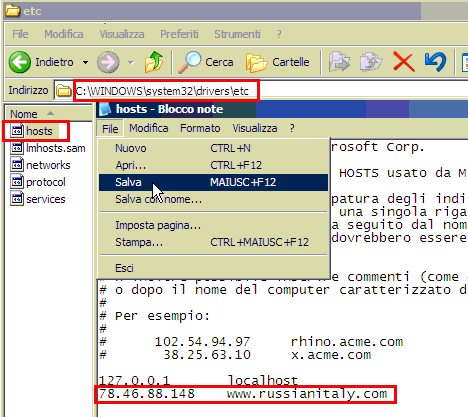Expand the forward button dropdown arrow
Image resolution: width=468 pixels, height=417 pixels.
click(x=130, y=62)
